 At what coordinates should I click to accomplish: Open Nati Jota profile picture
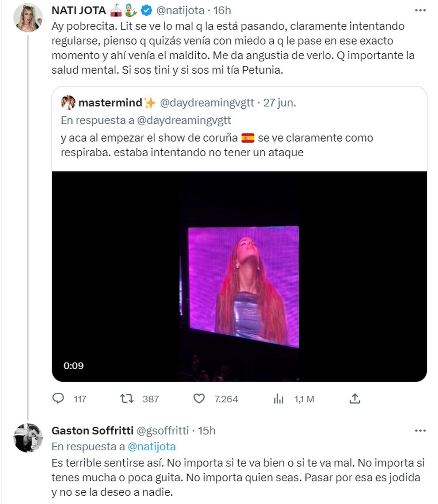click(x=28, y=18)
